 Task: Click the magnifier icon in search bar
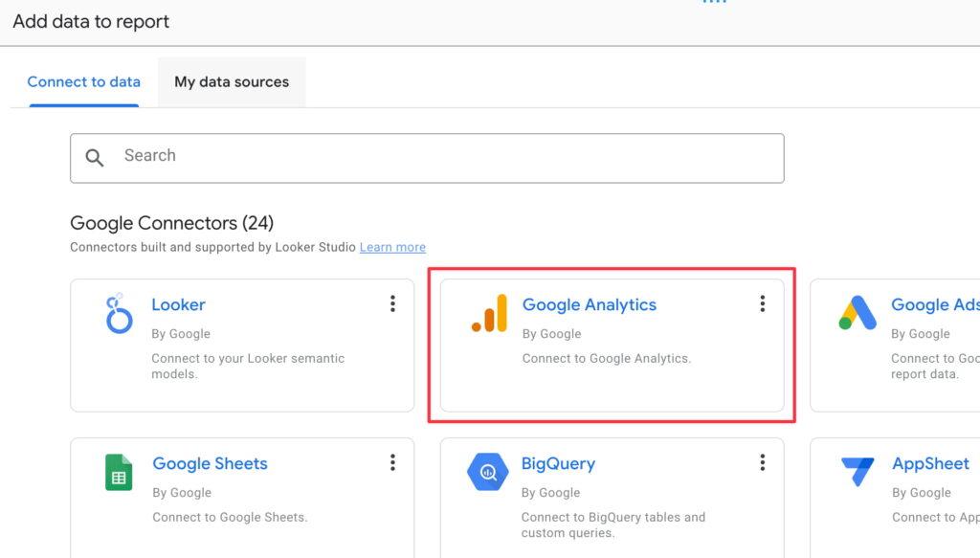coord(95,158)
